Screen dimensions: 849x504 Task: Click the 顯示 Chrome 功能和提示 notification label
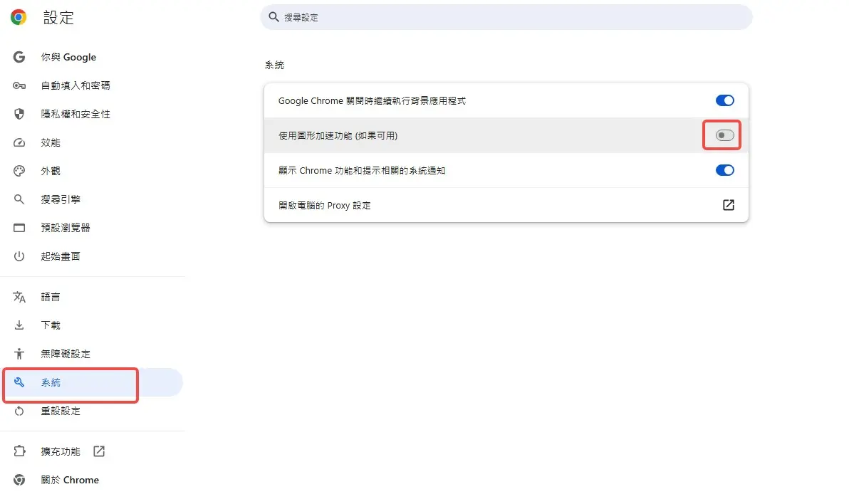(362, 171)
